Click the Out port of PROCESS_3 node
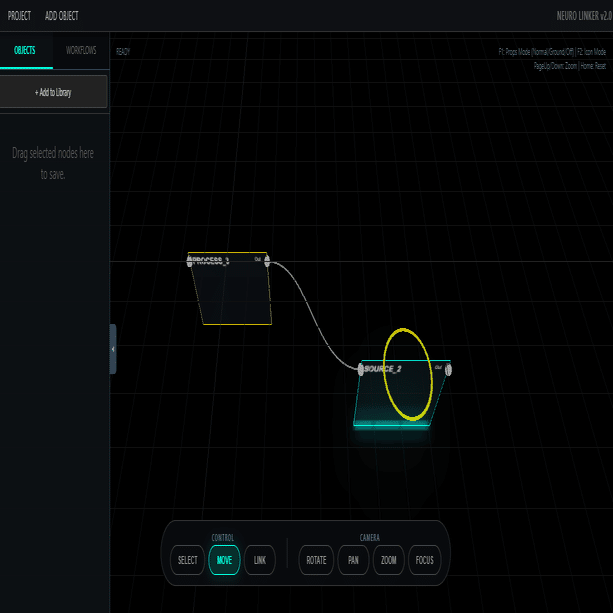Screen dimensions: 613x613 coord(267,261)
